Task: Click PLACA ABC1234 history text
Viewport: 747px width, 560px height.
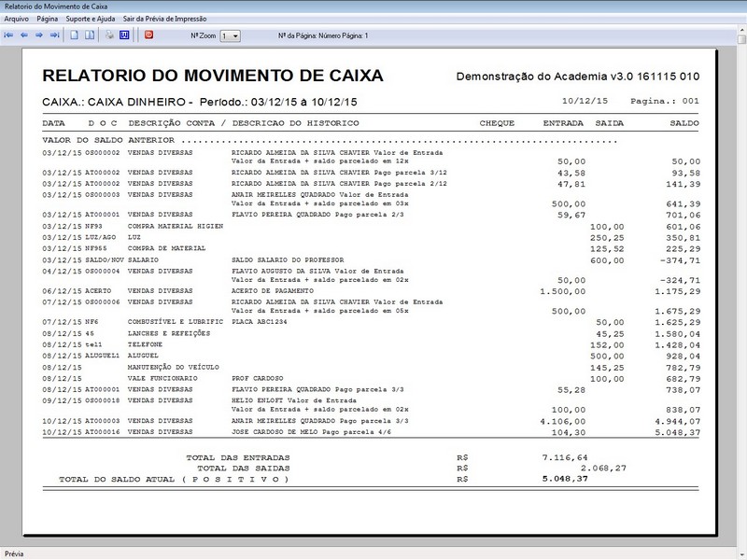Action: coord(260,322)
